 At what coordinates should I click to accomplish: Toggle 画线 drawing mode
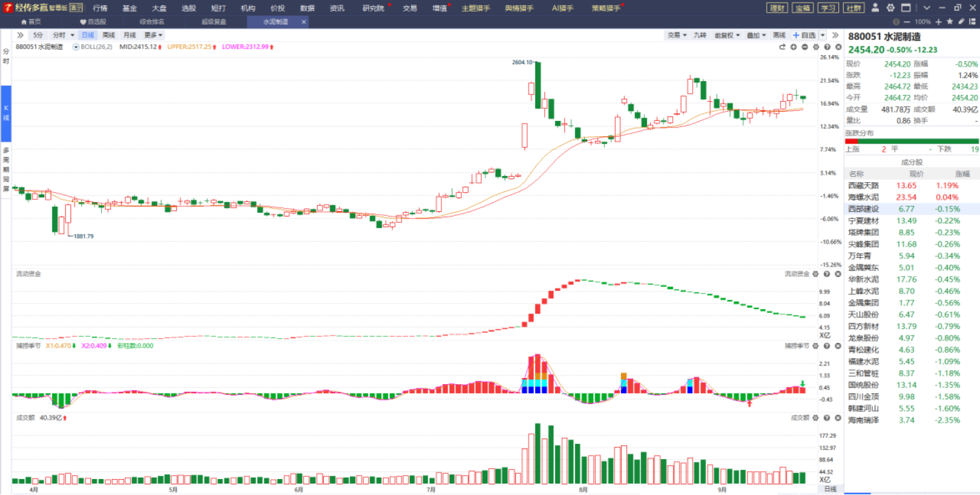(779, 35)
